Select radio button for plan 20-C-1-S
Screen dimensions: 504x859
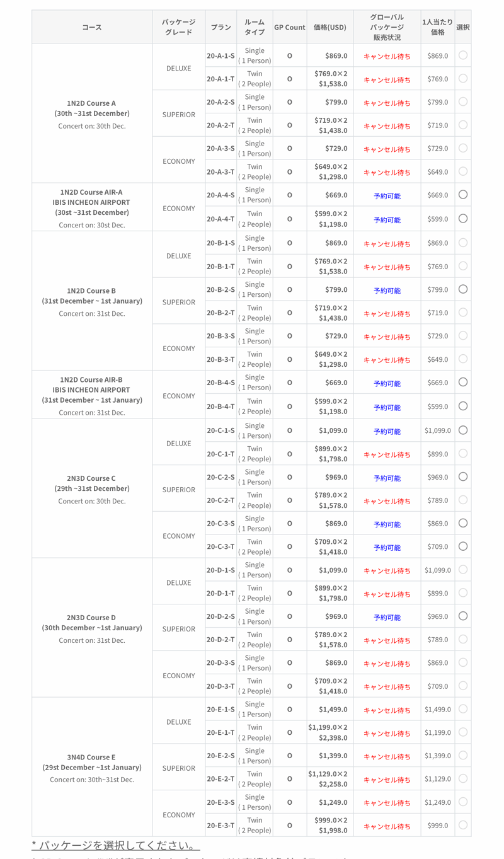[x=463, y=430]
